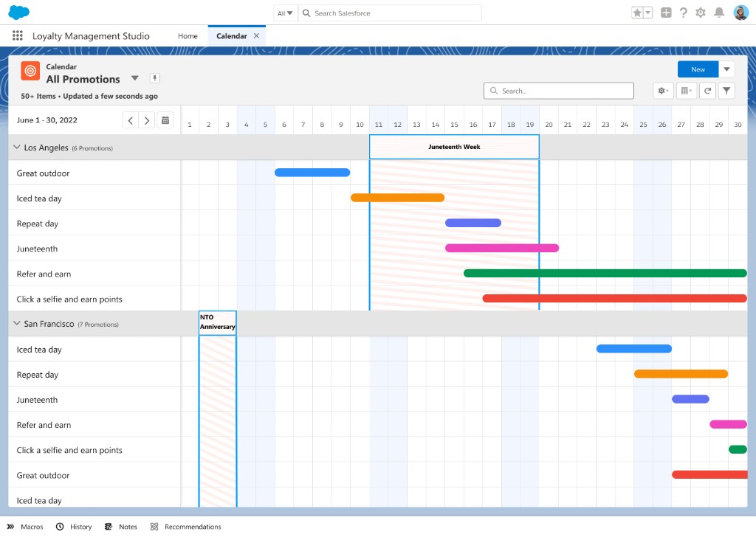Screen dimensions: 756x537
Task: Click Los Angeles selfie promotion red bar
Action: (615, 298)
